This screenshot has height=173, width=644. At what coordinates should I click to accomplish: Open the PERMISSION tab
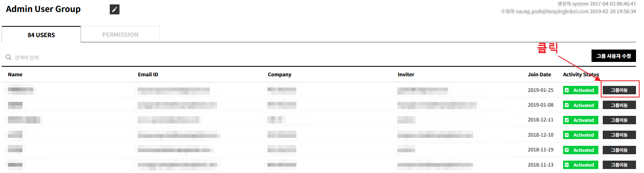click(120, 35)
